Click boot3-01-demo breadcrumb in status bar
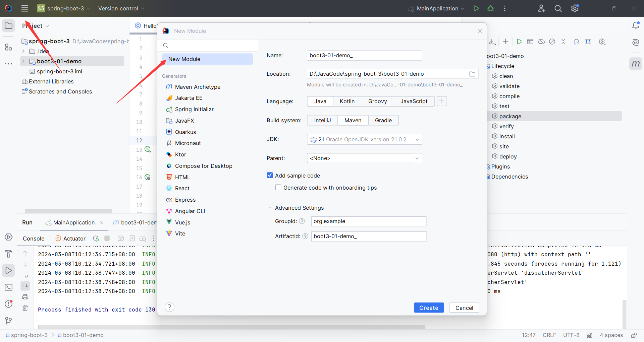 point(80,335)
